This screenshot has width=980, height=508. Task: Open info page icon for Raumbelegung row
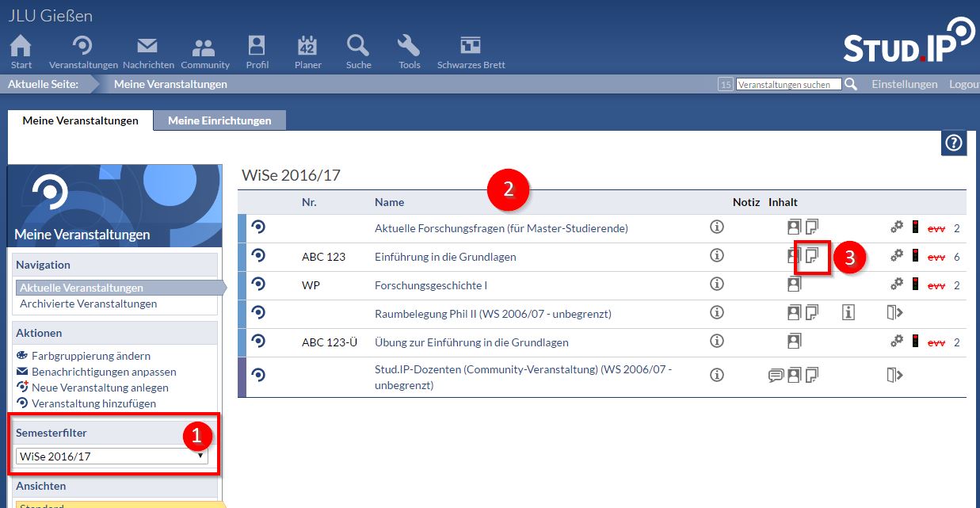[x=848, y=312]
